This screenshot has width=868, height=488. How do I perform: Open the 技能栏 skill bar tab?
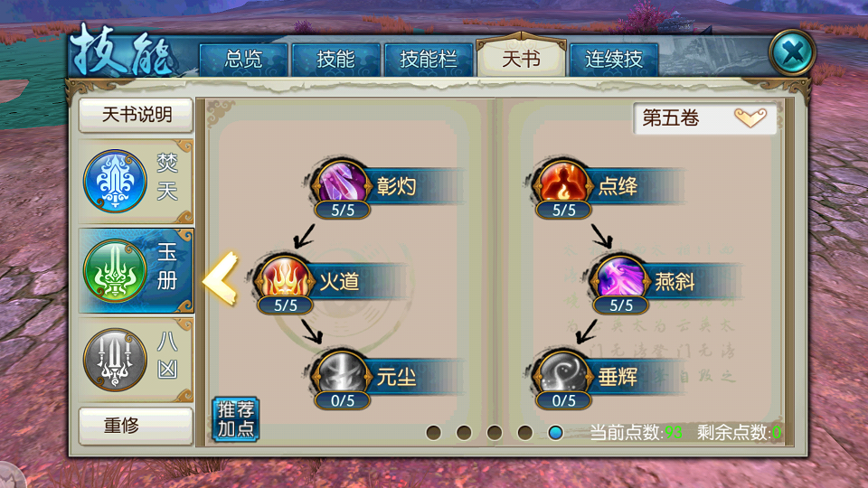(429, 60)
